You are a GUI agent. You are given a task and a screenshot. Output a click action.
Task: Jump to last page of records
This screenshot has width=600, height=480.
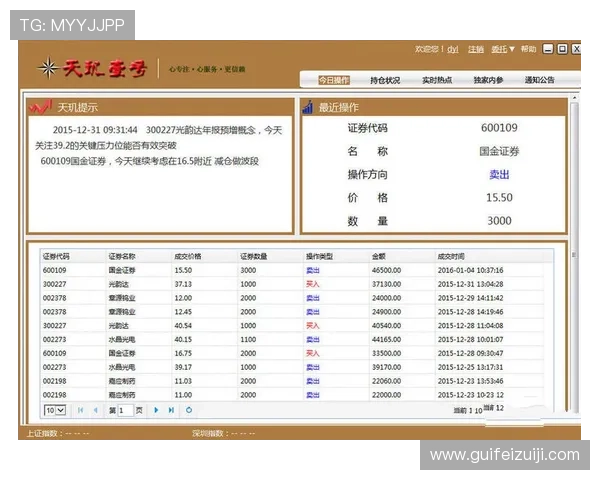point(171,410)
